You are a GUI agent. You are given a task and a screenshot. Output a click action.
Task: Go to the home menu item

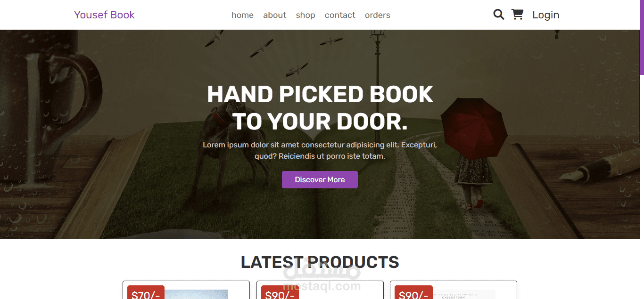(x=242, y=15)
